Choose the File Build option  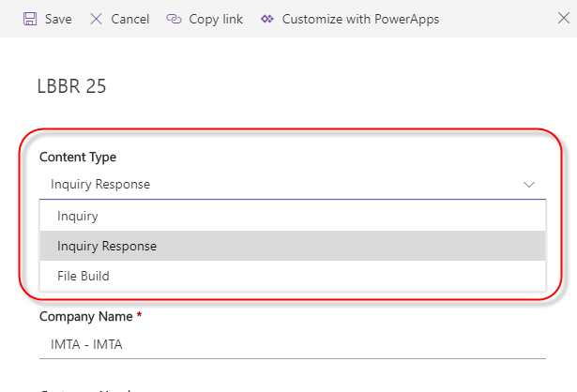pyautogui.click(x=84, y=276)
